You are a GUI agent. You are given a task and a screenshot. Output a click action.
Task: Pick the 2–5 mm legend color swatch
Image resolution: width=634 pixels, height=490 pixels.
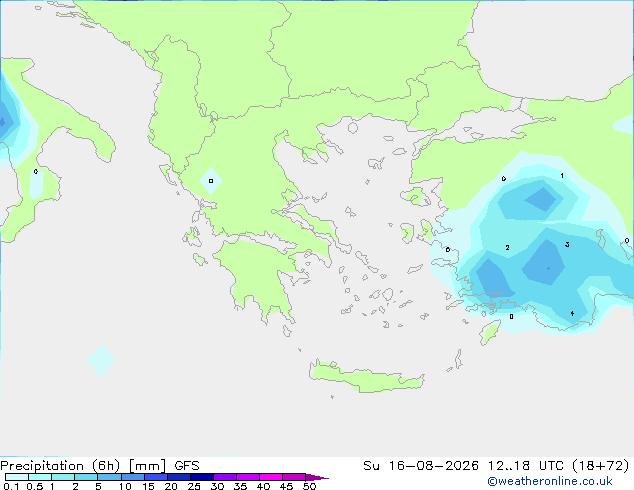click(86, 477)
